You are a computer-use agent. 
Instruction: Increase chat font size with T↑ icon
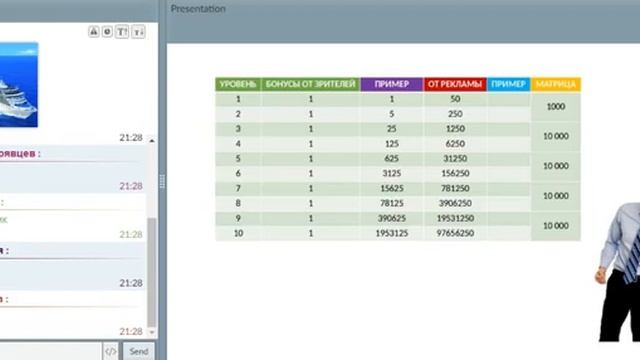pos(122,32)
